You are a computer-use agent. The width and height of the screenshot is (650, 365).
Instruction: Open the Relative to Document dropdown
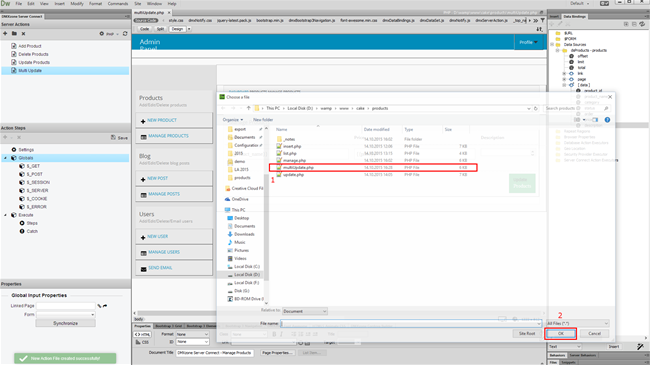click(x=305, y=311)
